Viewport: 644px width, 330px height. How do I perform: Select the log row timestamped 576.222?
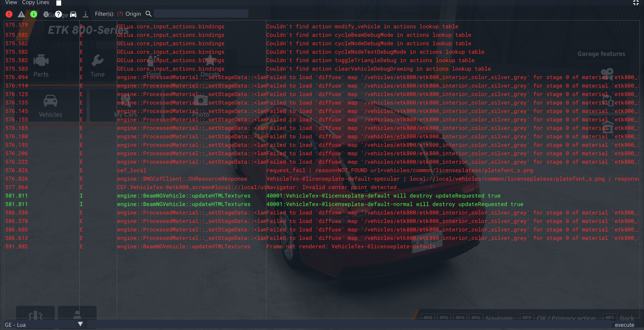point(322,162)
